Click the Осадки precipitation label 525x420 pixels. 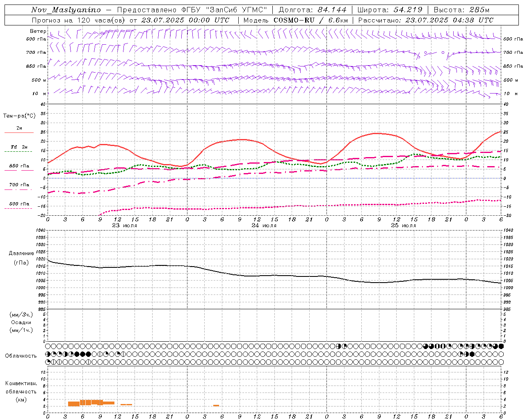[21, 322]
